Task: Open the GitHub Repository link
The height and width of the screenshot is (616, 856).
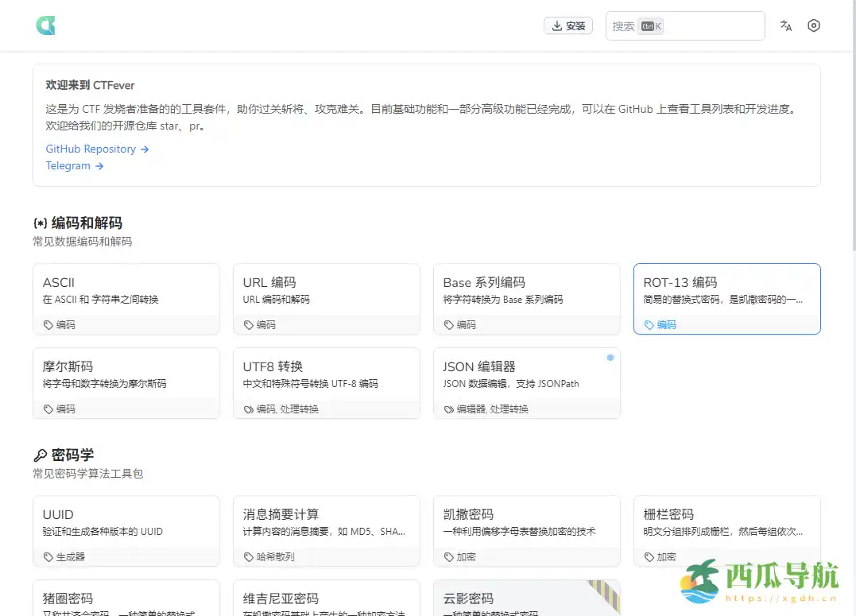Action: click(x=91, y=149)
